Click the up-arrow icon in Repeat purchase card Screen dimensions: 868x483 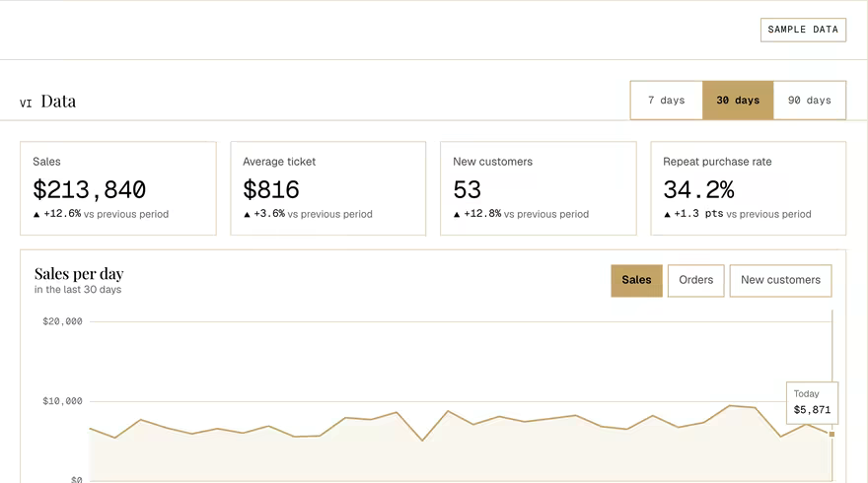point(667,215)
